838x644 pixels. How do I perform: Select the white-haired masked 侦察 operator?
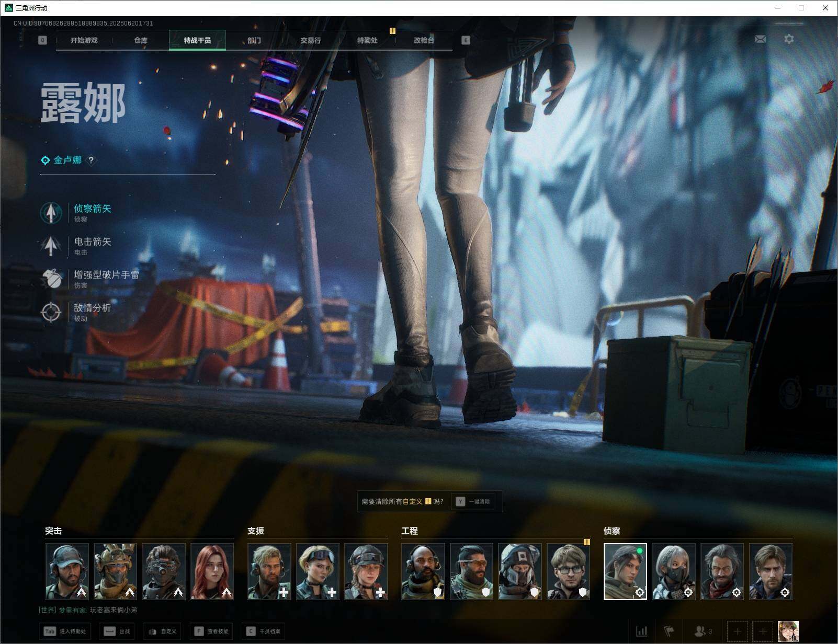(674, 571)
